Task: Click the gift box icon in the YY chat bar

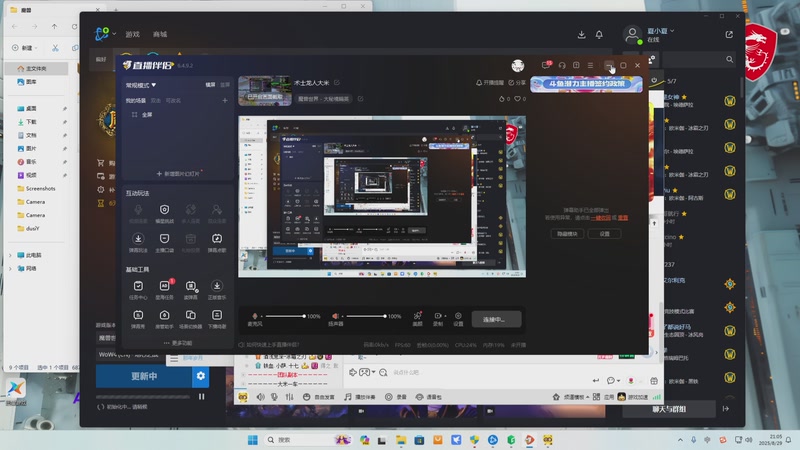Action: (654, 381)
